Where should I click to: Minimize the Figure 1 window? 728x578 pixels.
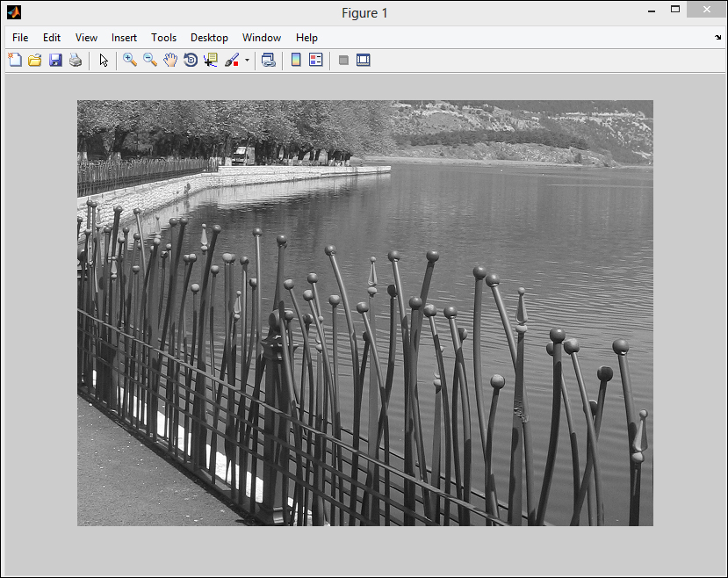pyautogui.click(x=652, y=11)
